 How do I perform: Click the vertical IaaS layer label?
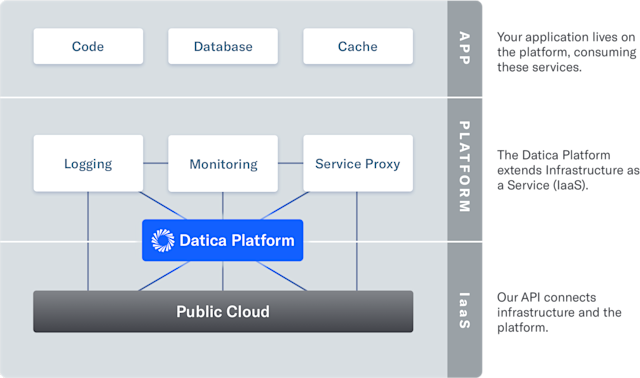click(x=464, y=311)
